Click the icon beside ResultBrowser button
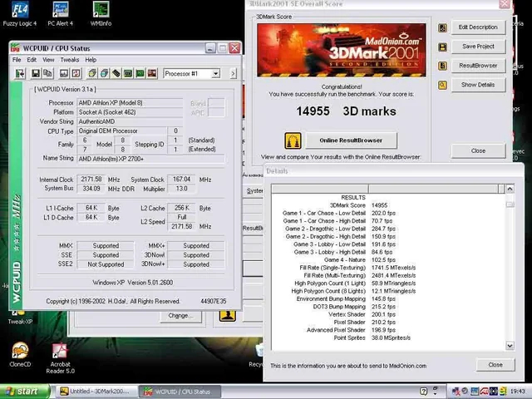 [442, 66]
